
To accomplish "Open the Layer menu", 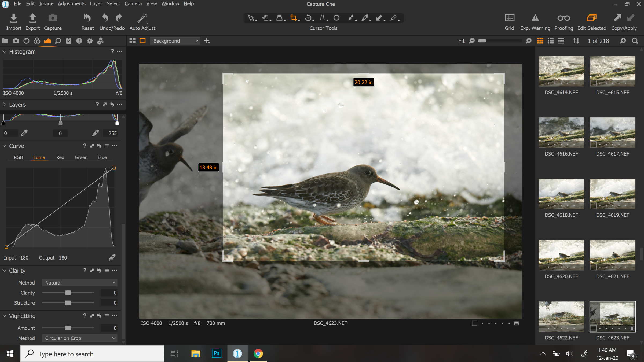I will point(96,3).
